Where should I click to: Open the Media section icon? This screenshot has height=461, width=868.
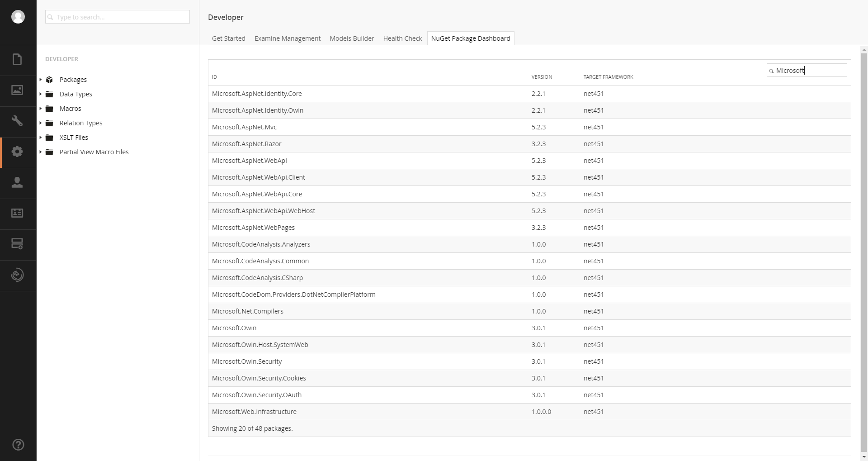click(x=17, y=90)
